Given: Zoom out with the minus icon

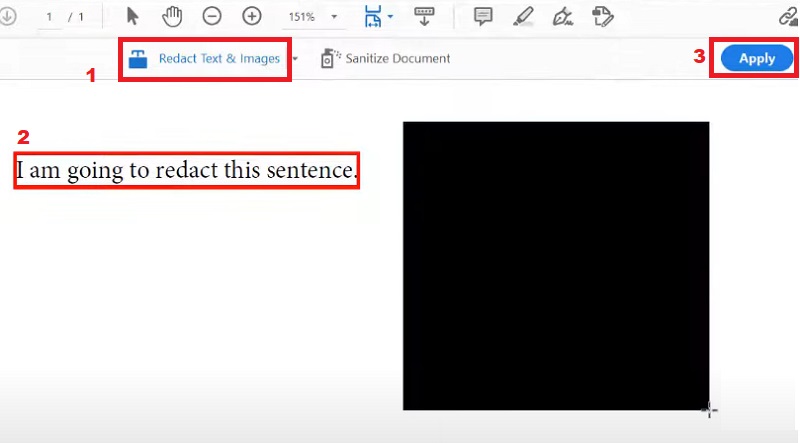Looking at the screenshot, I should [x=212, y=16].
